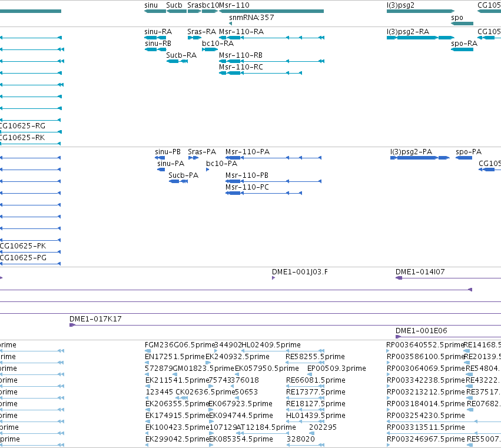This screenshot has width=501, height=448.
Task: Click clone DME1-017K17
Action: pos(95,319)
